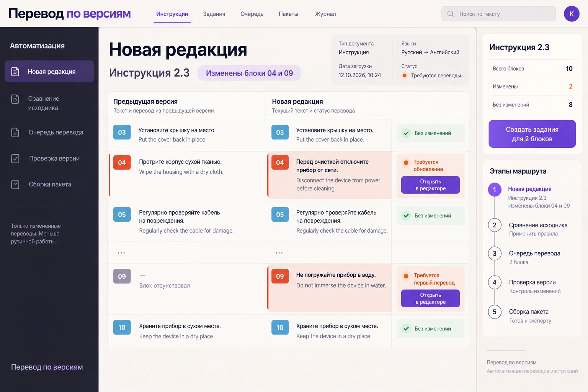Click block badge 04 in new revision column
This screenshot has height=392, width=588.
pyautogui.click(x=280, y=162)
